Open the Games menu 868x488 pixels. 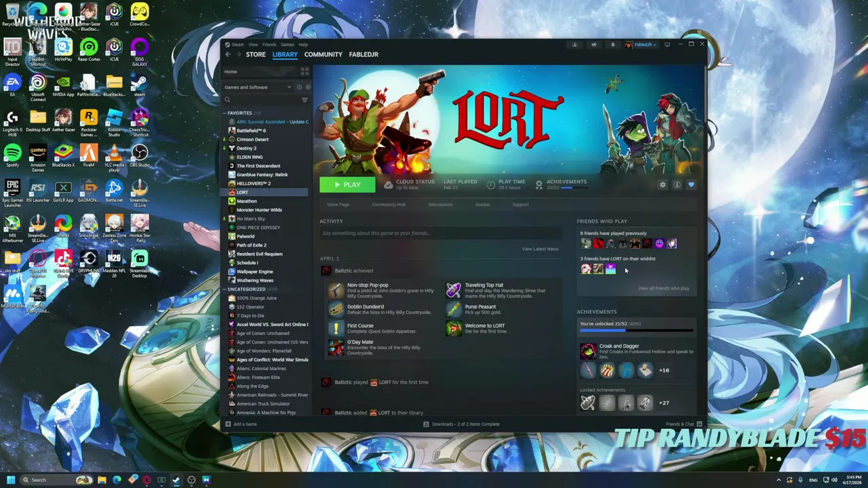pos(288,45)
